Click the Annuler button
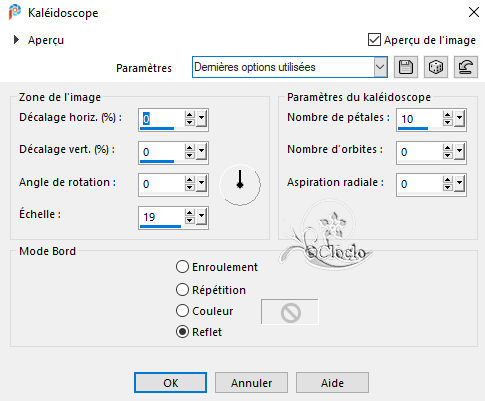485x401 pixels. point(251,383)
